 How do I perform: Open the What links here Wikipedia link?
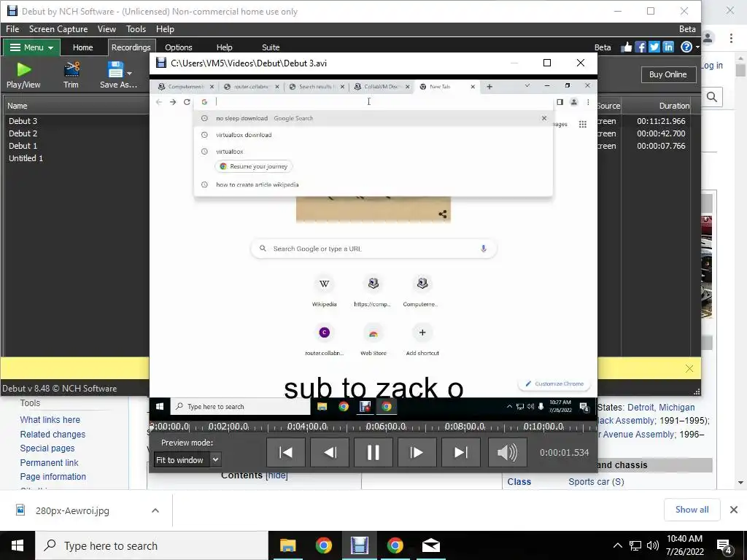(x=50, y=419)
